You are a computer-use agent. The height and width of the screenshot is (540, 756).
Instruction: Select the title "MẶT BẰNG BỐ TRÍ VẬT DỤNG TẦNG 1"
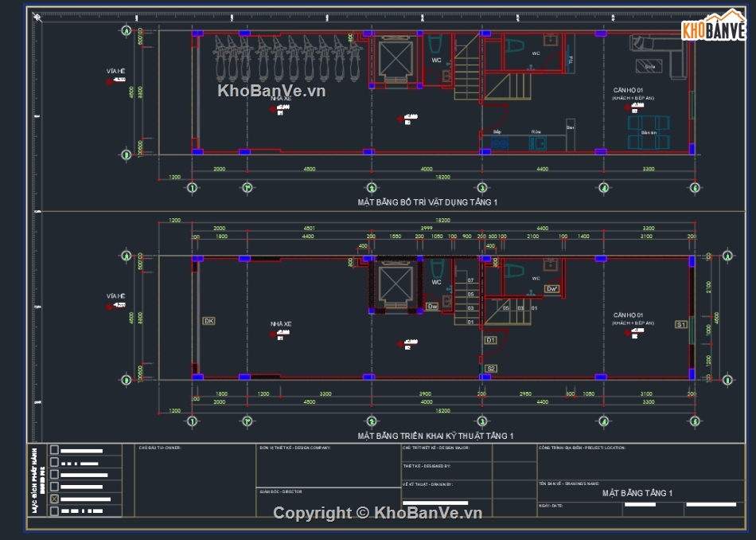(x=427, y=202)
